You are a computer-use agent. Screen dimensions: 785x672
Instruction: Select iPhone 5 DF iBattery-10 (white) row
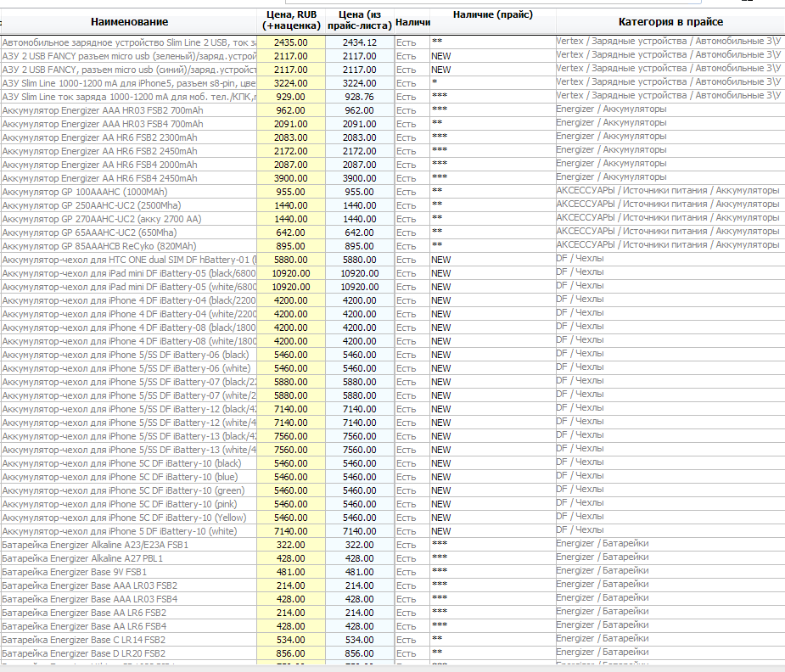(x=129, y=531)
